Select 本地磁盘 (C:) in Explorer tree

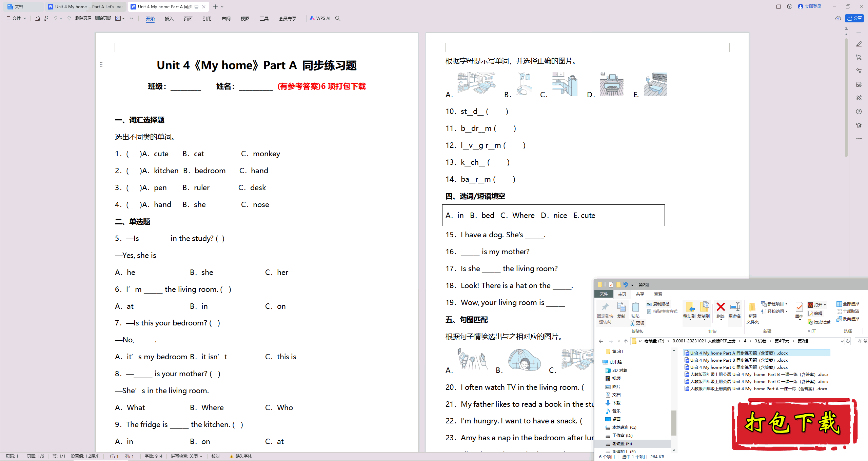[621, 427]
